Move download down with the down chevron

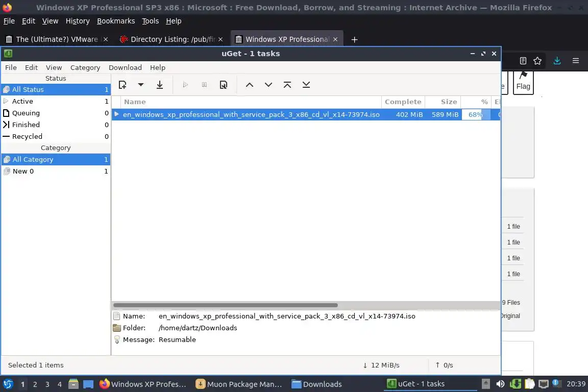tap(268, 85)
